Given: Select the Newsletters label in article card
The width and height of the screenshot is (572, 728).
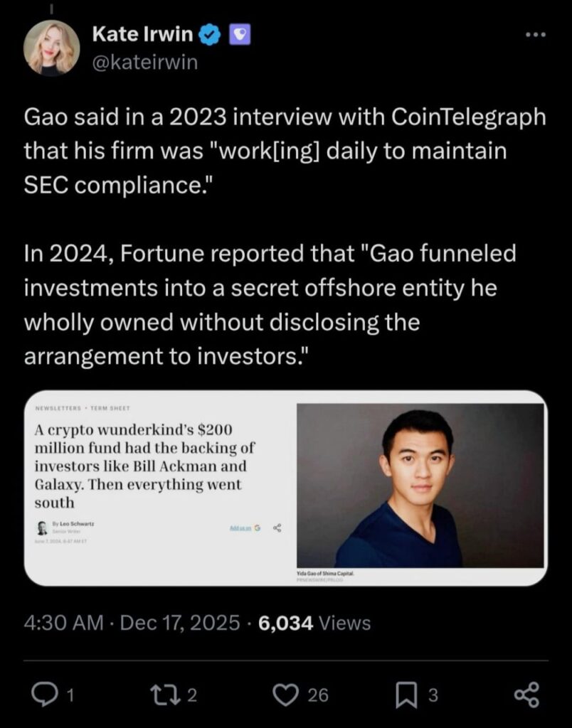Looking at the screenshot, I should pos(56,409).
